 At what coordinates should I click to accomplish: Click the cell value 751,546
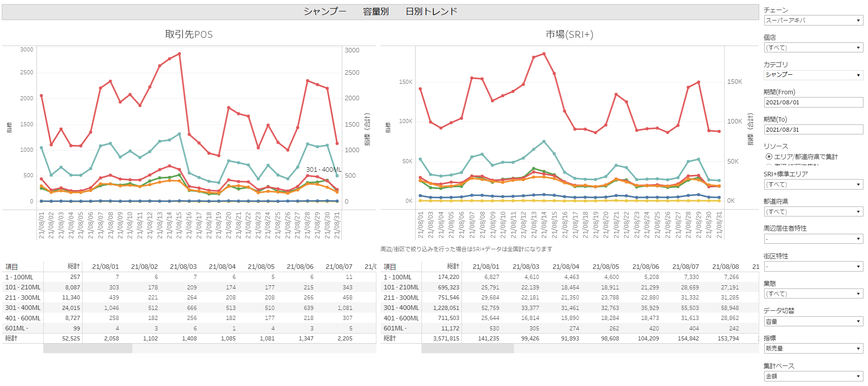click(448, 298)
